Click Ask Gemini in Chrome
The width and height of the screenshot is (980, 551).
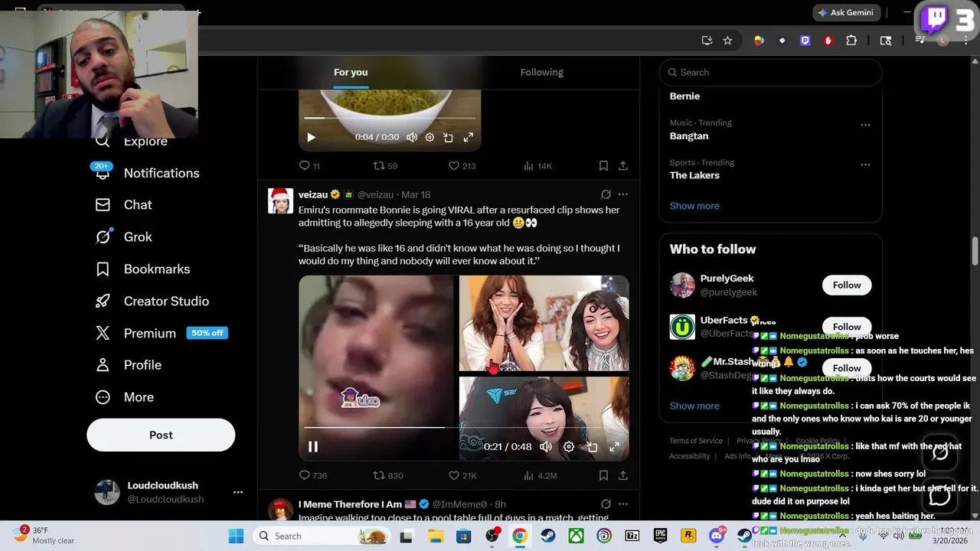(x=845, y=13)
